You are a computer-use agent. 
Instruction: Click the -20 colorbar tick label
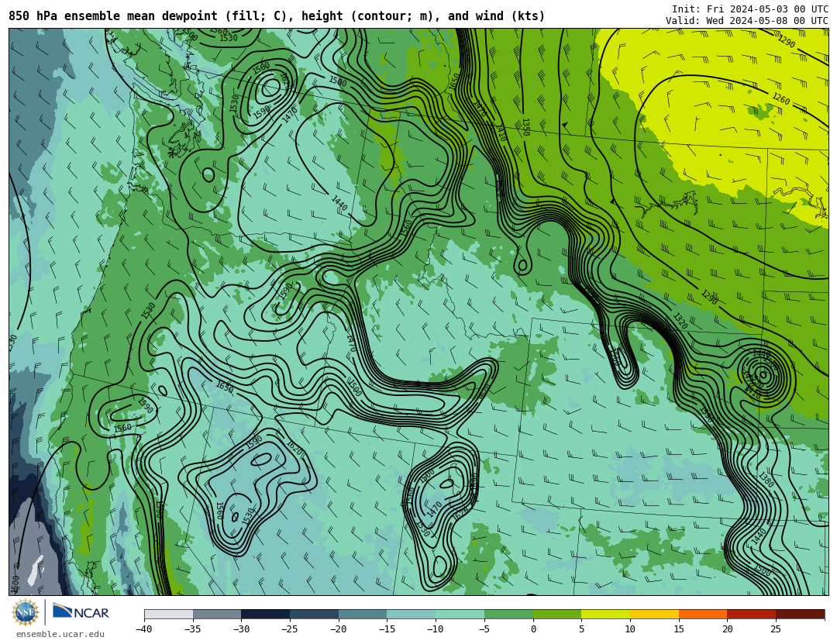click(338, 629)
